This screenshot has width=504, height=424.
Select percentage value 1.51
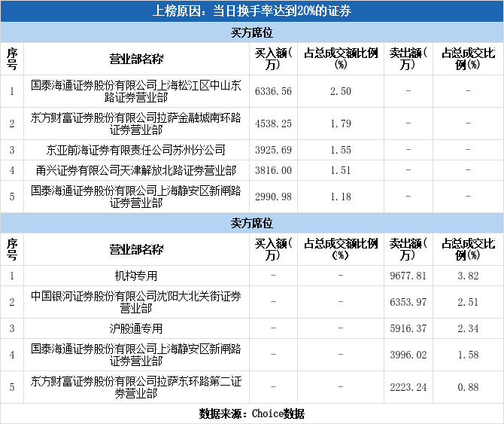(x=341, y=170)
